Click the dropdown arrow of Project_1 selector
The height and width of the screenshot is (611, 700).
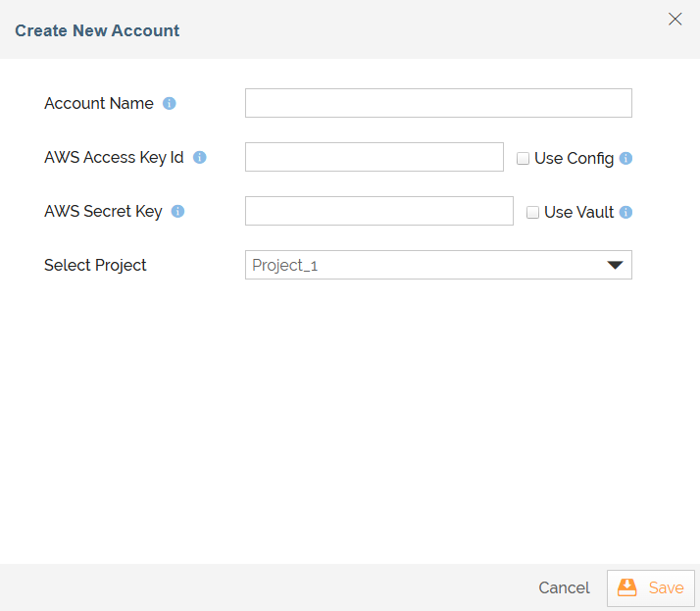pos(615,266)
